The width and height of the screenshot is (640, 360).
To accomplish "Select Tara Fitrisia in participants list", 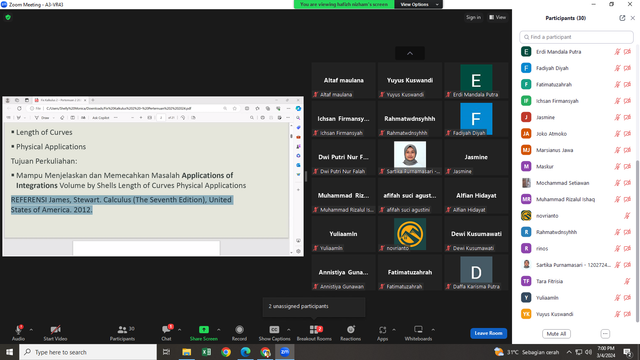I will click(x=576, y=281).
